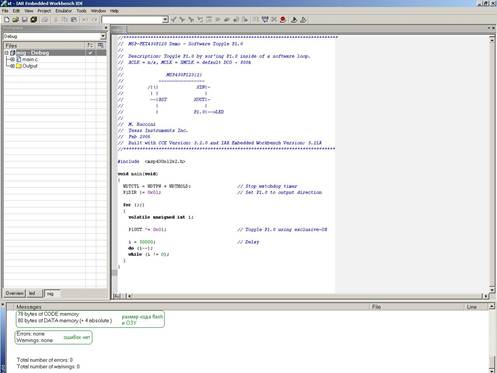Open the View menu
497x373 pixels.
(29, 11)
